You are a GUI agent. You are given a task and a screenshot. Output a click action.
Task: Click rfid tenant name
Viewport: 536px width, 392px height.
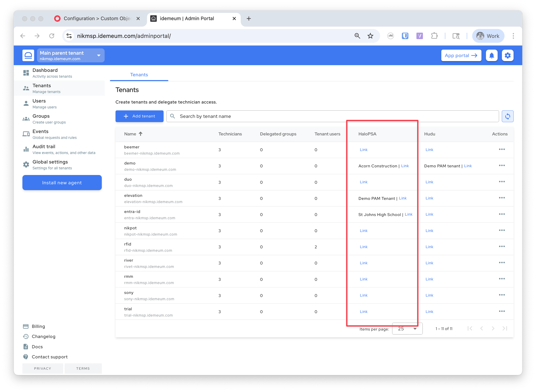(128, 244)
